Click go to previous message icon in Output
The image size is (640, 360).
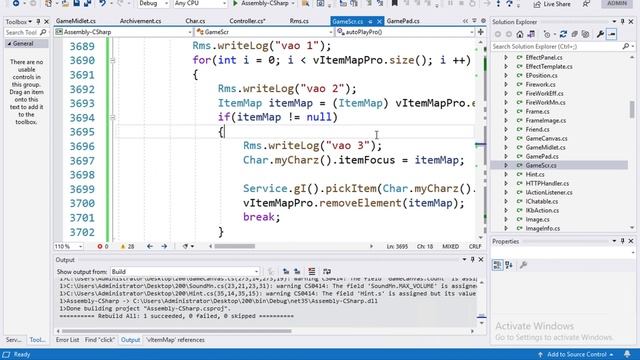[286, 271]
